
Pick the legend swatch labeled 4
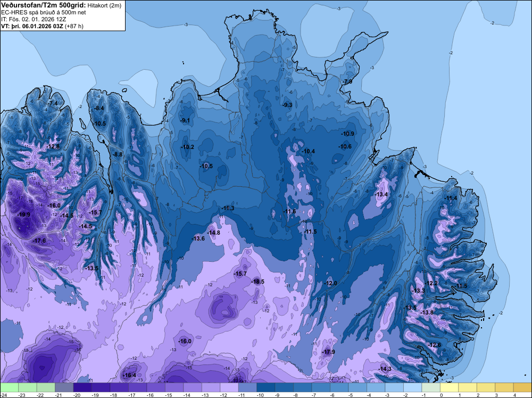click(x=522, y=387)
